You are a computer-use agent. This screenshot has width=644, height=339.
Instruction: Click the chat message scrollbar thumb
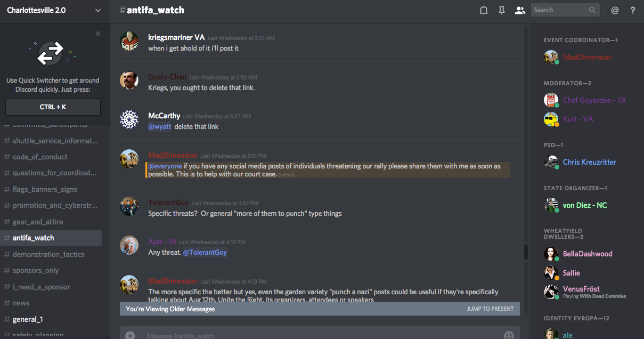[526, 252]
